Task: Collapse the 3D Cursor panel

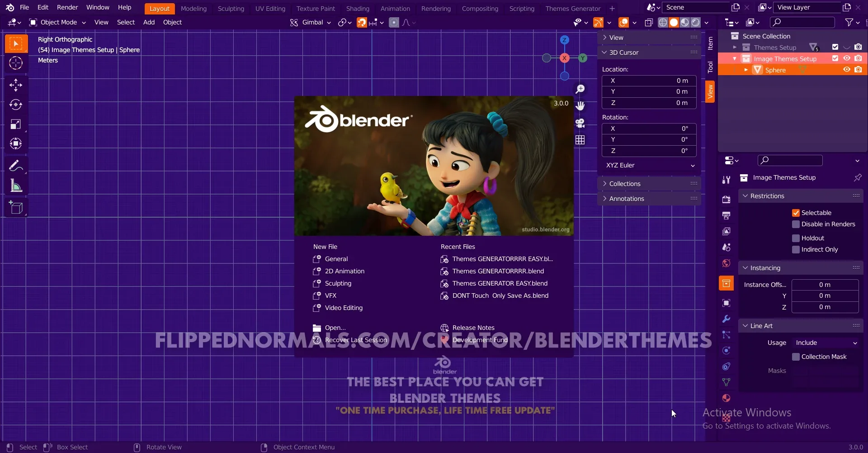Action: click(649, 52)
